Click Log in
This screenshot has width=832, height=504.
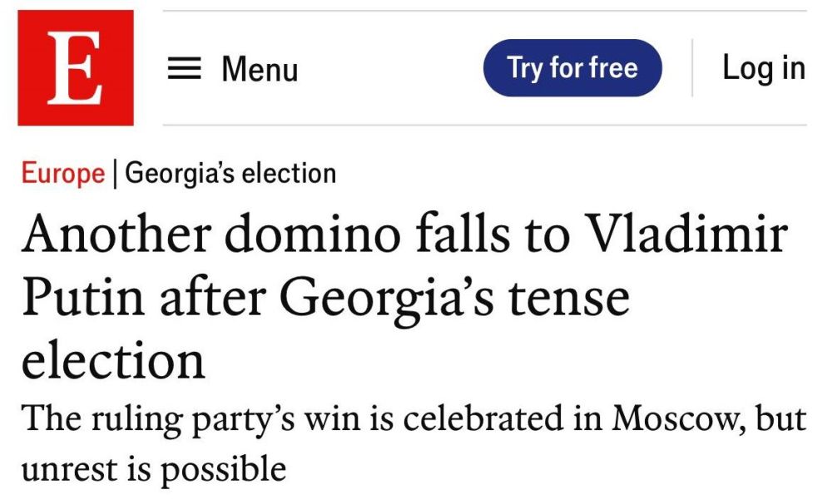(764, 68)
